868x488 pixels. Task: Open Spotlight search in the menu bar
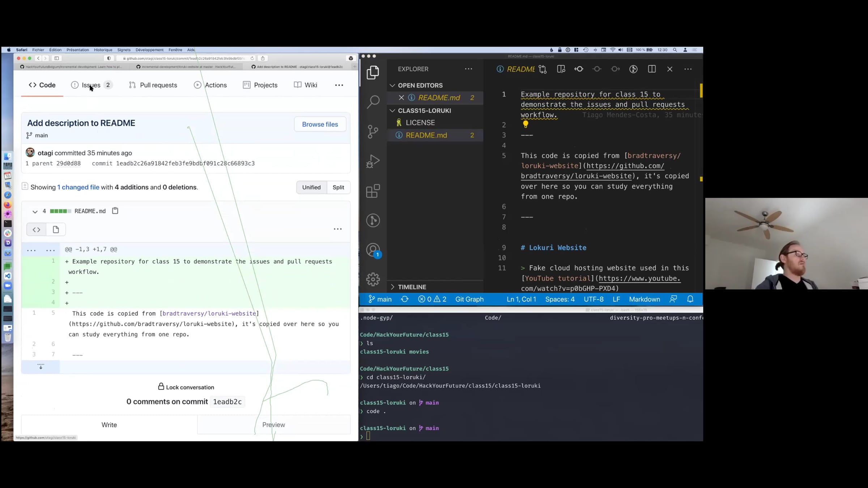[675, 50]
